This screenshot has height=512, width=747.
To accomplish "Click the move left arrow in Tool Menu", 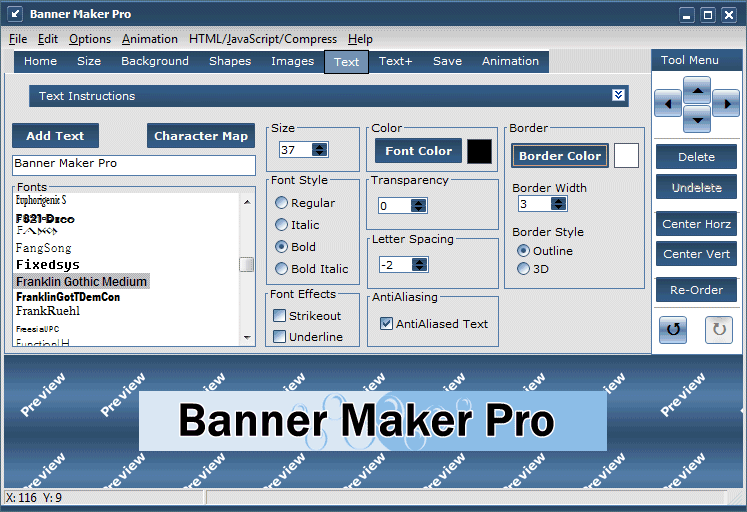I will tap(668, 104).
